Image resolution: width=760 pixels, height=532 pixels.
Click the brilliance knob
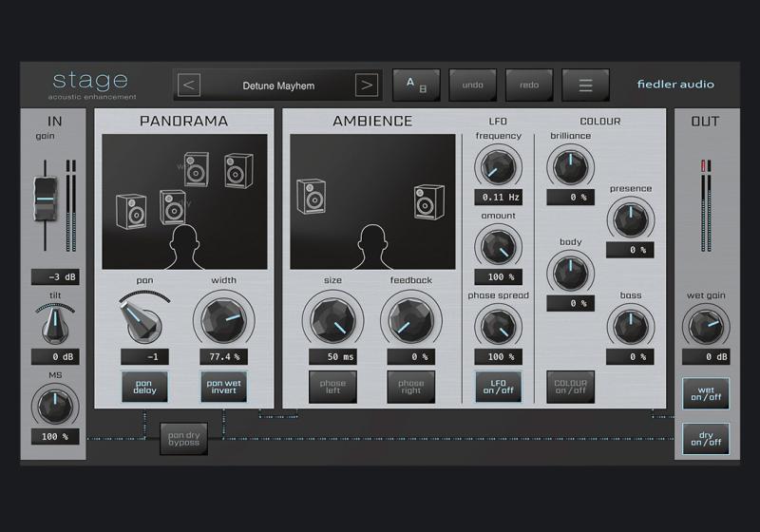click(x=571, y=167)
